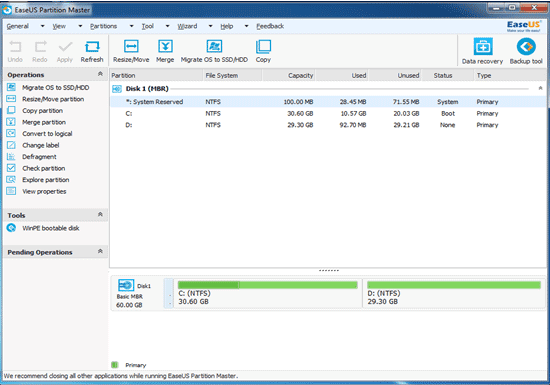The height and width of the screenshot is (385, 550).
Task: Click the green Primary legend swatch
Action: (x=115, y=365)
